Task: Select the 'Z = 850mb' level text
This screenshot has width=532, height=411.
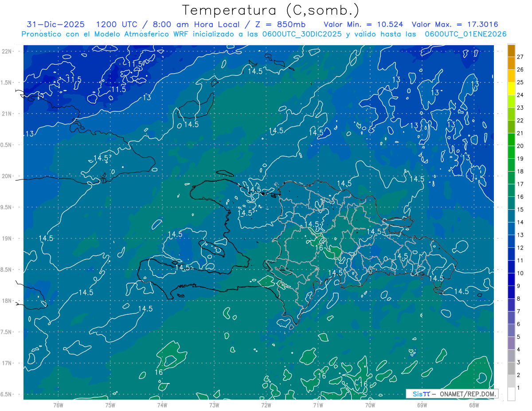Action: pos(280,24)
